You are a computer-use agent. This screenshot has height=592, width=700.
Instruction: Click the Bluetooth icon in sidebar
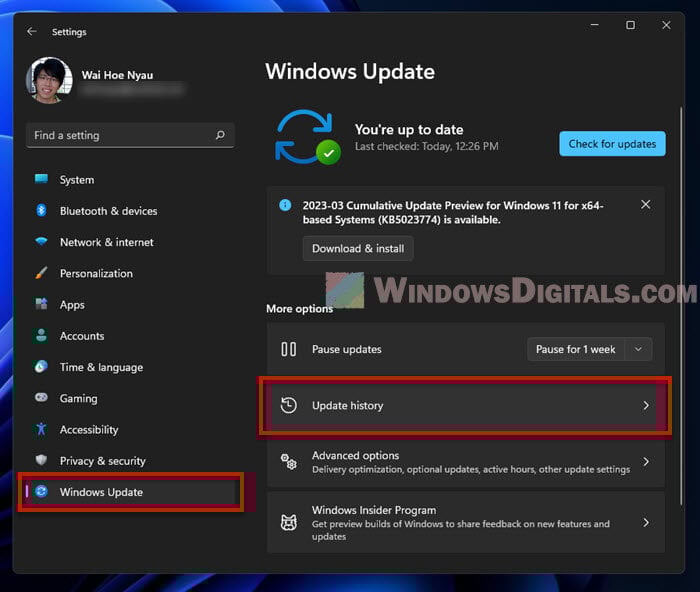pyautogui.click(x=41, y=210)
